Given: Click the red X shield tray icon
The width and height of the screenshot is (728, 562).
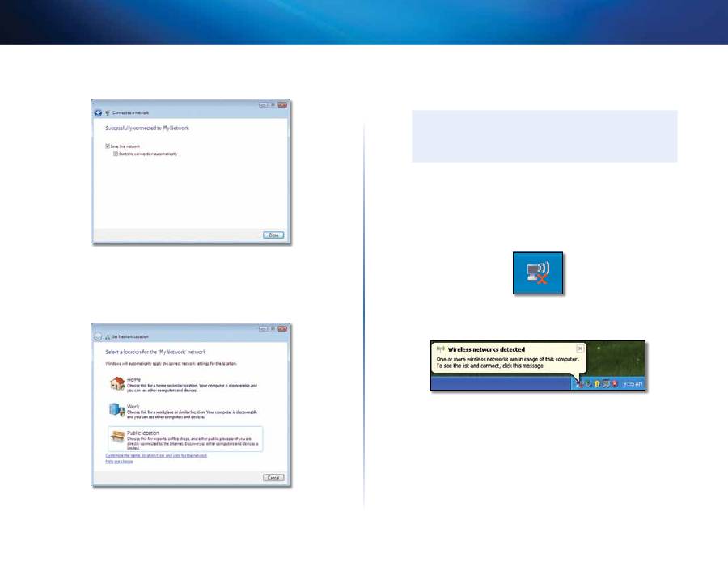Looking at the screenshot, I should pos(615,383).
